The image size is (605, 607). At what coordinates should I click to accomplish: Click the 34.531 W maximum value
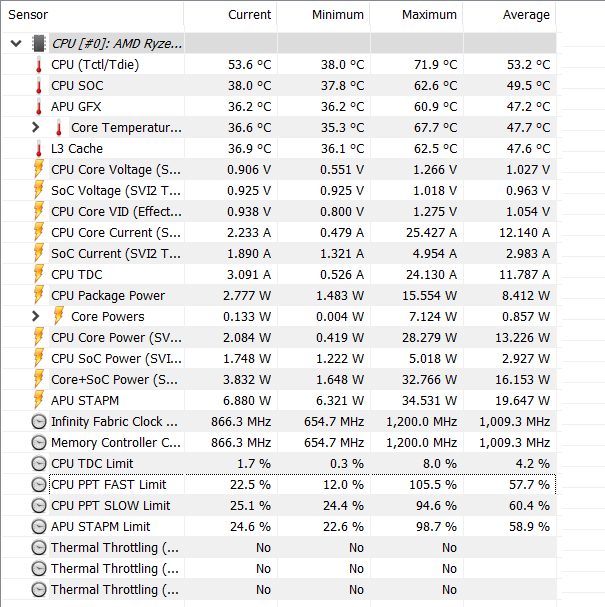(x=429, y=400)
